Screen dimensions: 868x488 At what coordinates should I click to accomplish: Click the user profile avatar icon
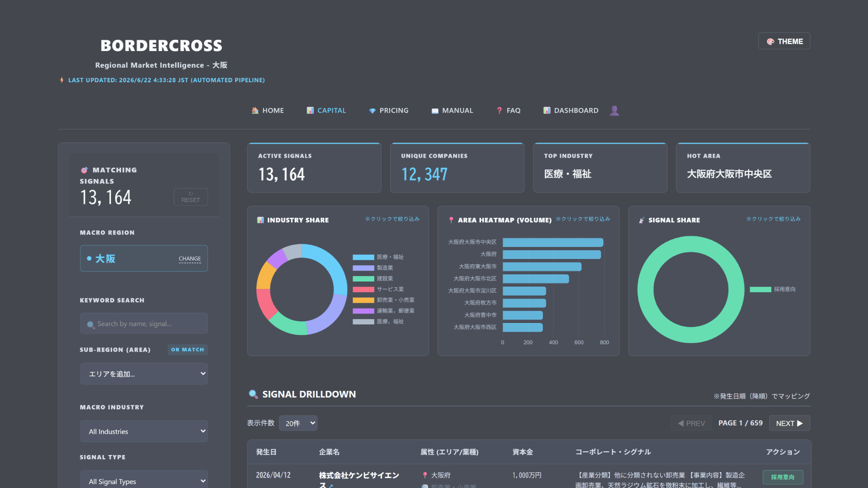tap(614, 110)
